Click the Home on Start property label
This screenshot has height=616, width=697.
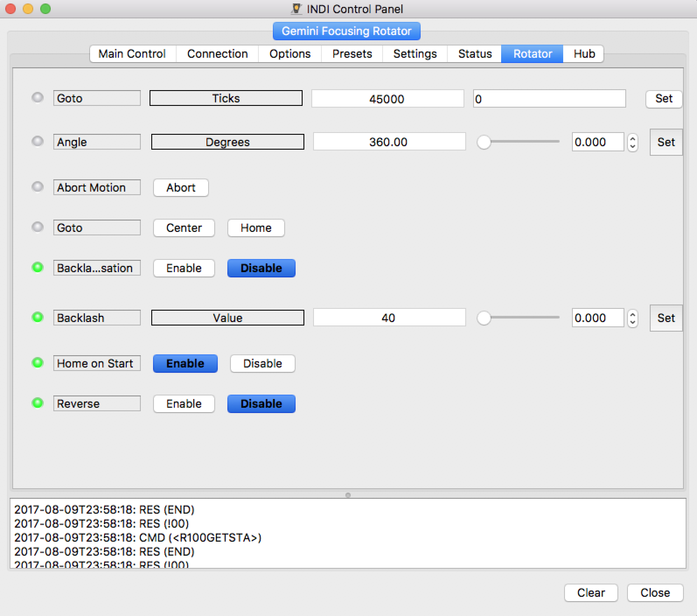[x=97, y=363]
